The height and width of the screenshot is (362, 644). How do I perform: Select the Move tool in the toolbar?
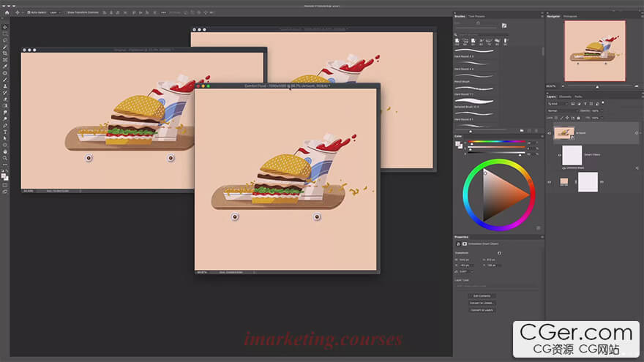click(x=5, y=27)
